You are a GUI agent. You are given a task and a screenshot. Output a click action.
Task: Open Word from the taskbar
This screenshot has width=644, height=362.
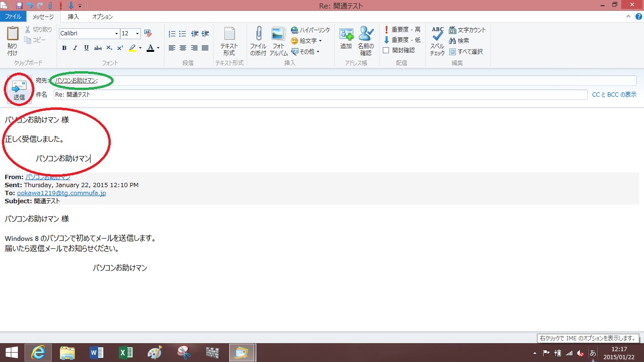pyautogui.click(x=96, y=353)
